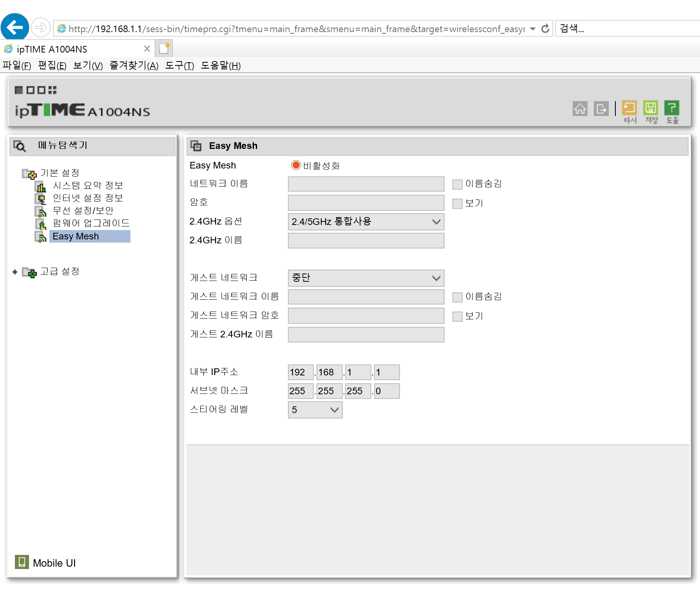
Task: Check 이름숨김 for 게스트 네트워크 이름
Action: point(457,297)
